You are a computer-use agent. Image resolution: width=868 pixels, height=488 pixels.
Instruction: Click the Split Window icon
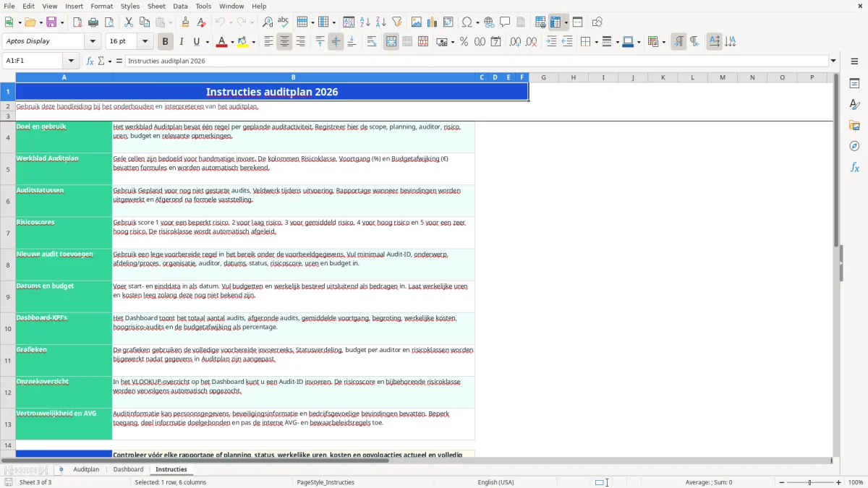coord(577,22)
